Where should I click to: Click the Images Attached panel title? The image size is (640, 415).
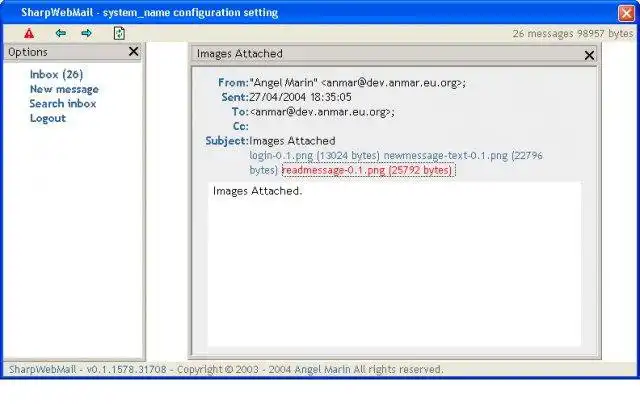coord(240,54)
